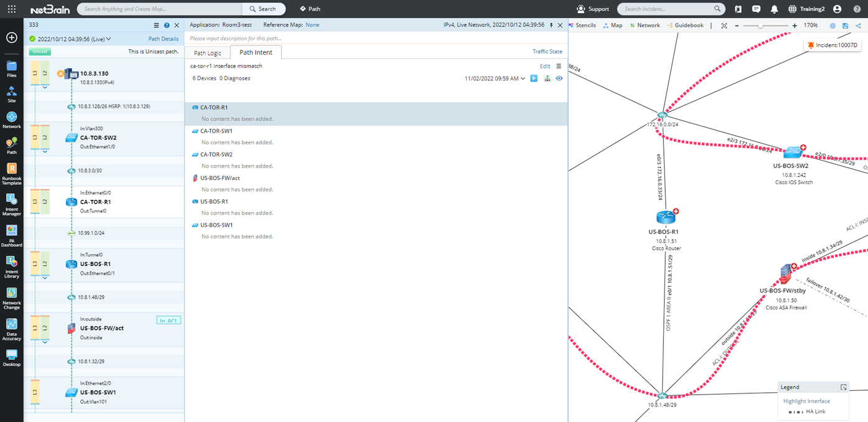Open the Incident:10007D badge
Screen dimensions: 868x422
(832, 45)
